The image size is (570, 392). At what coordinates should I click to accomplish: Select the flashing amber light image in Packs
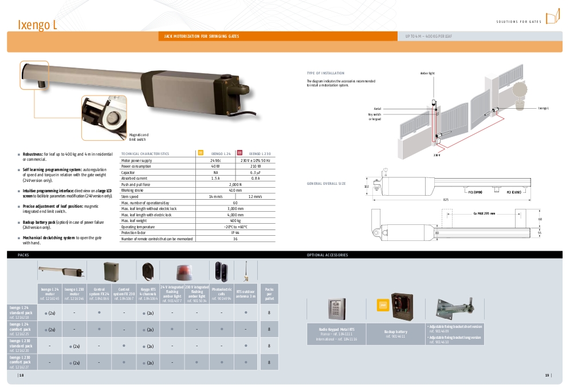click(184, 273)
